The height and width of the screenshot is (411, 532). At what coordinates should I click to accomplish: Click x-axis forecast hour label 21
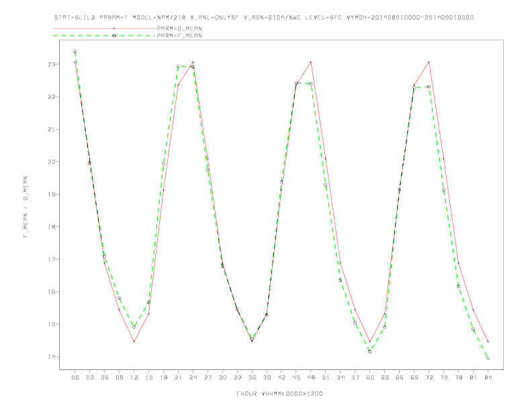point(178,377)
